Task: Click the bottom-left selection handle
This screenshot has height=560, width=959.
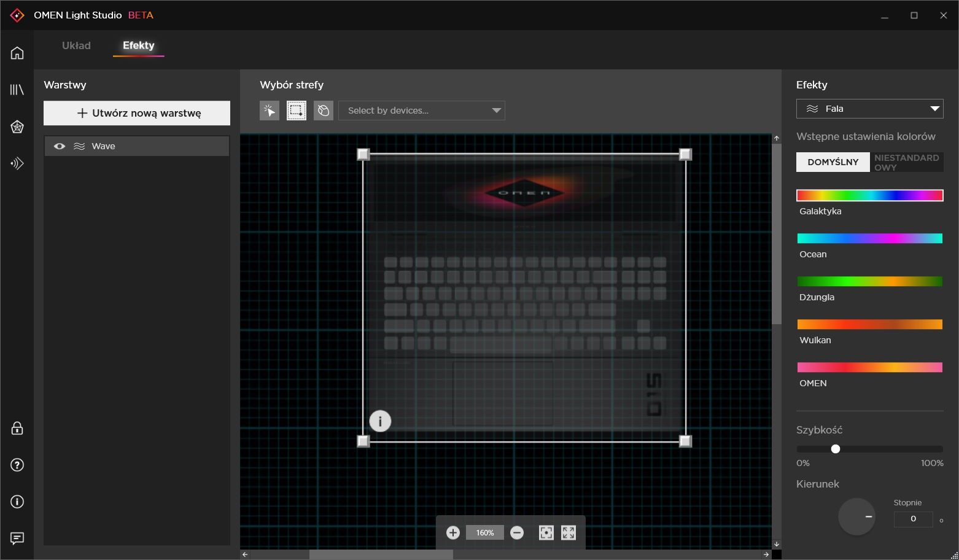Action: (363, 441)
